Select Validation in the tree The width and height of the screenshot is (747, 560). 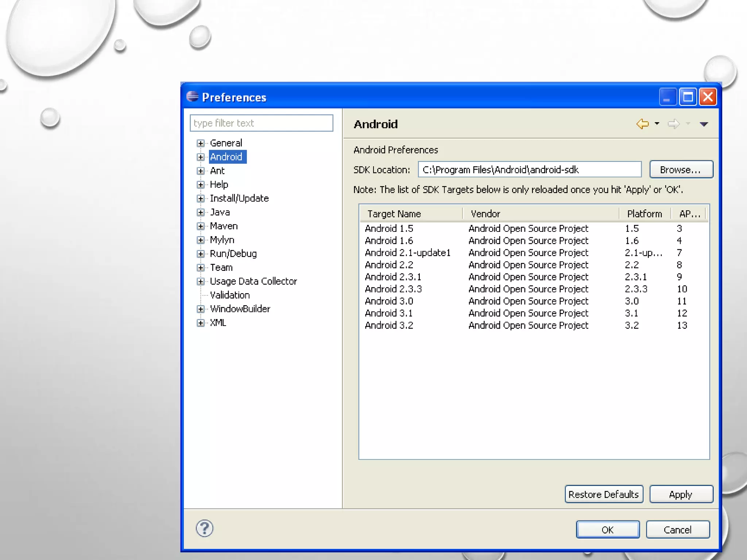(230, 295)
